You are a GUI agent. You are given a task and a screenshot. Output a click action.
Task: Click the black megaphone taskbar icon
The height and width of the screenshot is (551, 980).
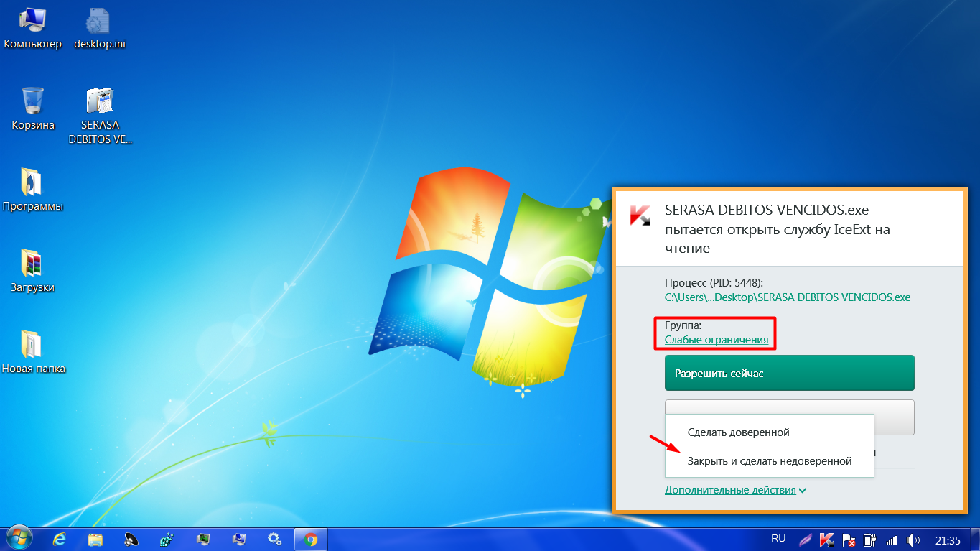[x=131, y=539]
